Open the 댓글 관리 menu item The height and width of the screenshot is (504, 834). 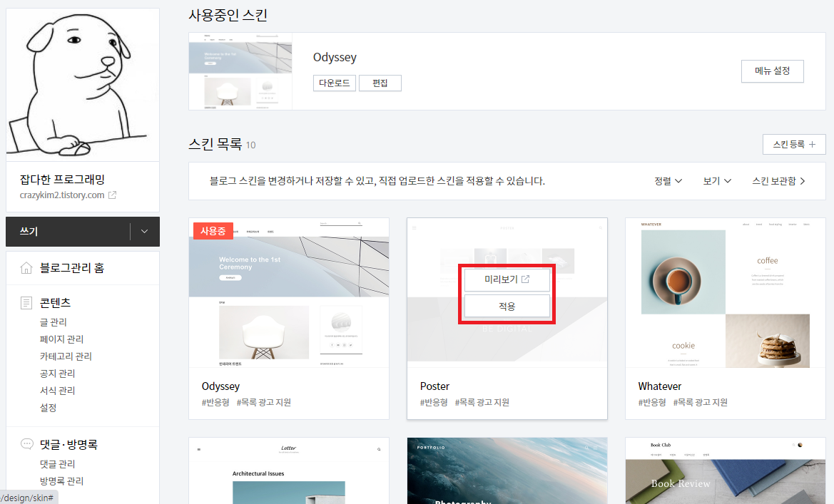(58, 464)
